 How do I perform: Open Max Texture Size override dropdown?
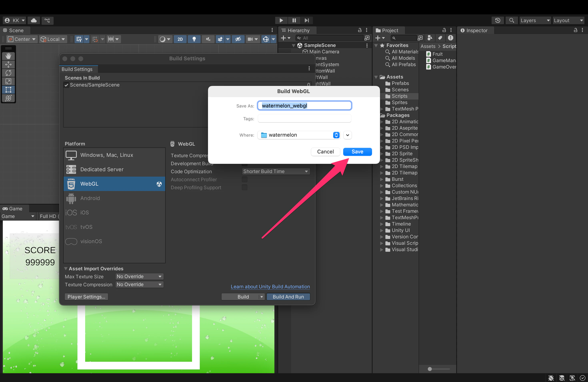point(139,276)
